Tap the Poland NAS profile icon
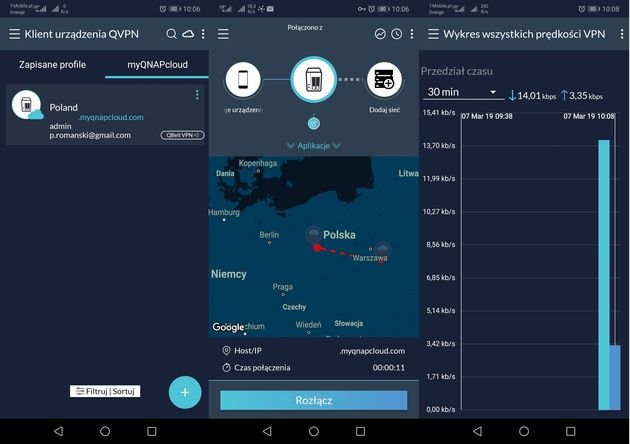 tap(27, 105)
